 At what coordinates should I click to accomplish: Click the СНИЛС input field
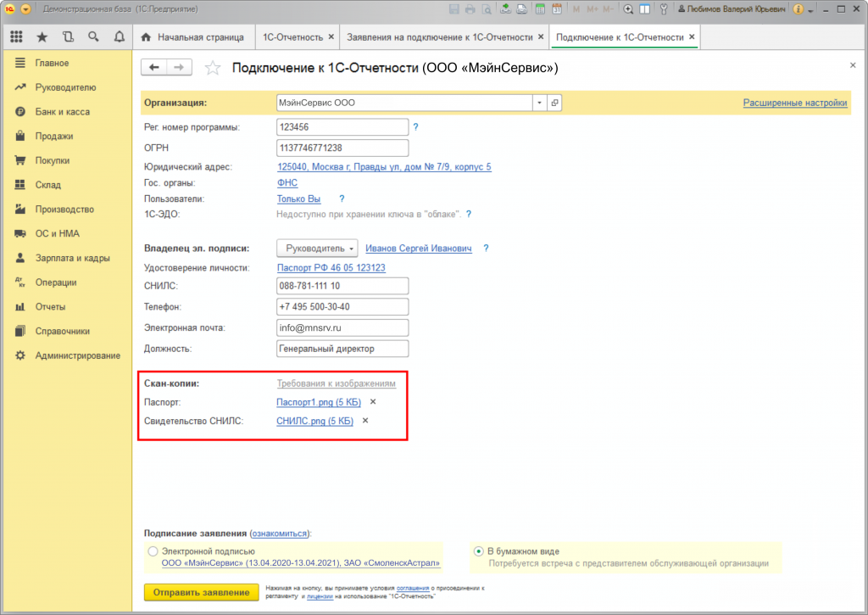pos(342,286)
